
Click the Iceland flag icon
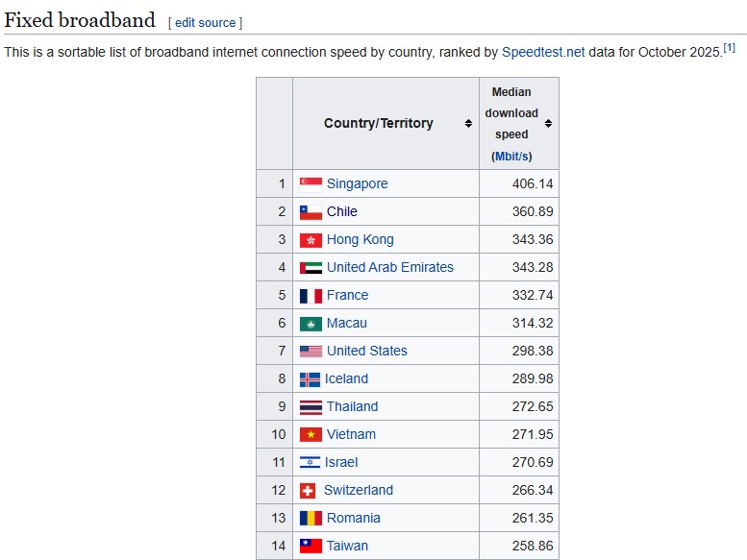point(310,379)
